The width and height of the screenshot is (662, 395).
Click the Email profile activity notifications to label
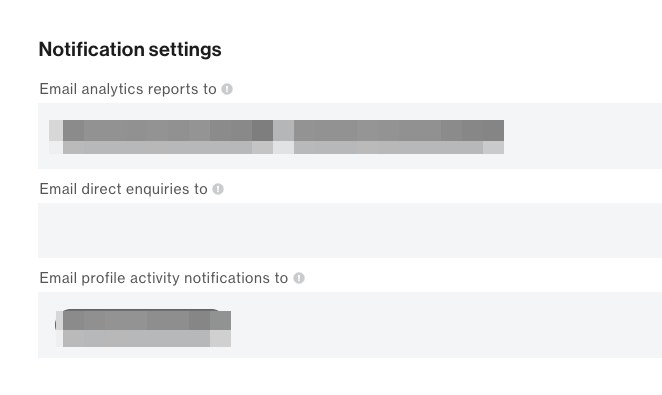(x=163, y=278)
